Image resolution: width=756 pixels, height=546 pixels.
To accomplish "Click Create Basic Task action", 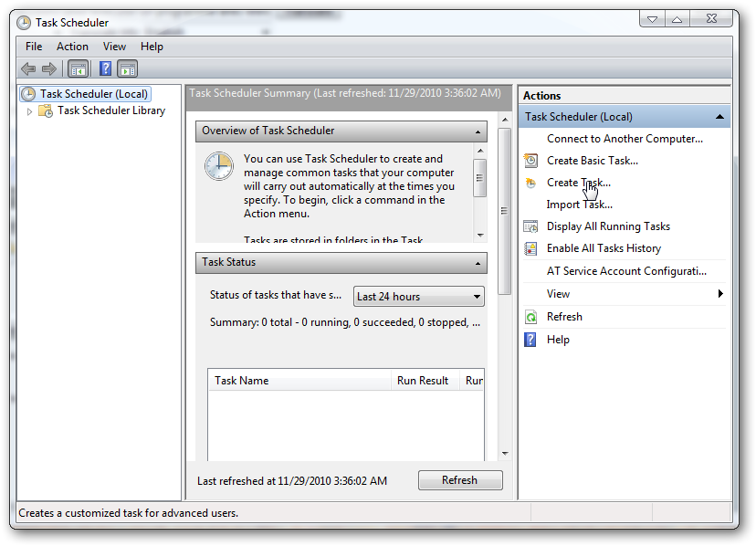I will [x=592, y=161].
